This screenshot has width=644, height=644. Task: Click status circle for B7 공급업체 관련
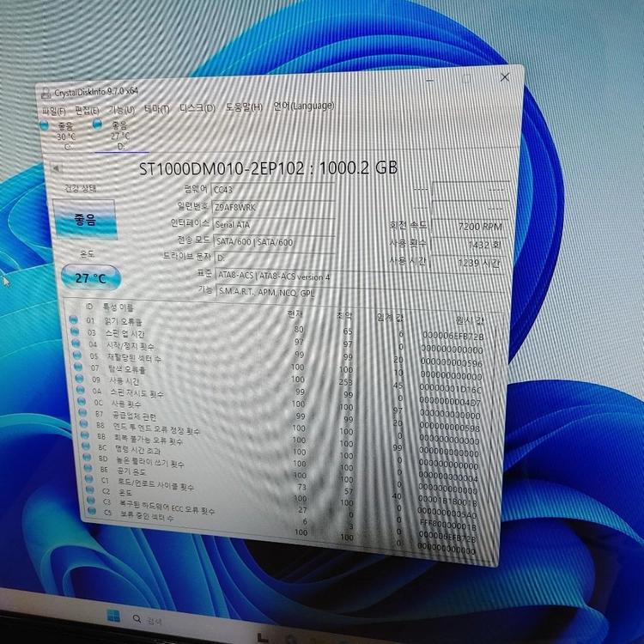[82, 412]
